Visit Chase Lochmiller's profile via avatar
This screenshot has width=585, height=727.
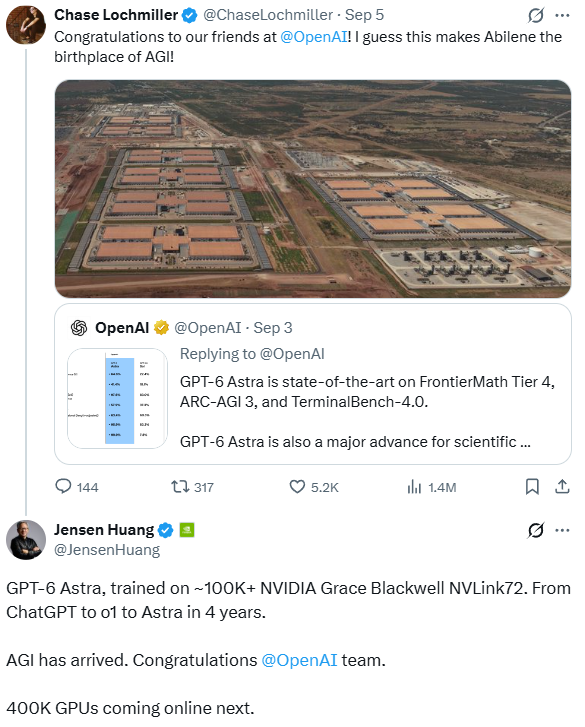click(x=26, y=25)
